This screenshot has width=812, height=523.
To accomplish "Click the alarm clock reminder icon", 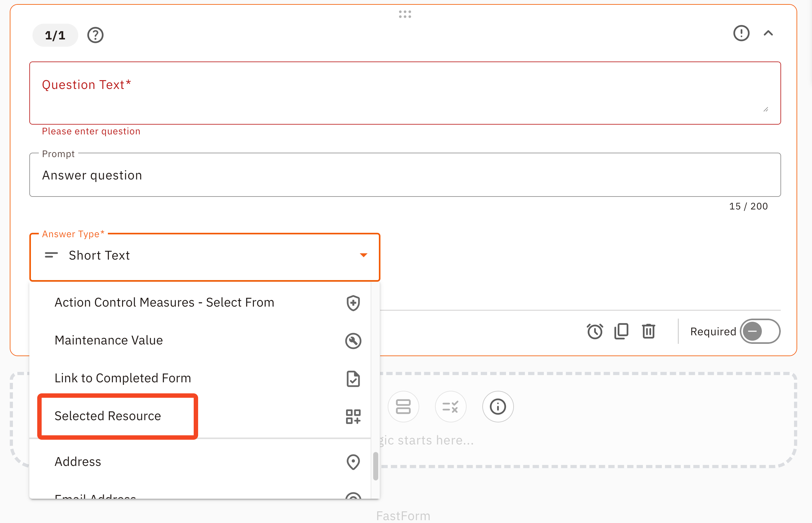I will tap(595, 331).
